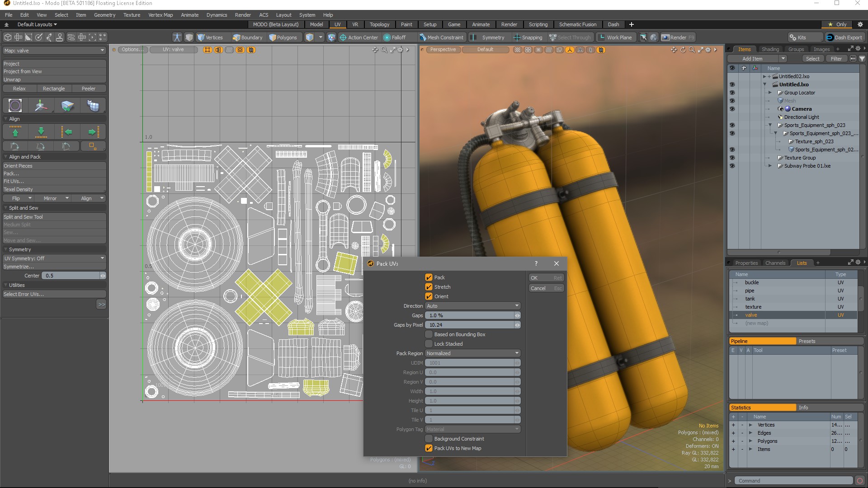This screenshot has width=868, height=488.
Task: Activate the Action Center tool
Action: (342, 37)
